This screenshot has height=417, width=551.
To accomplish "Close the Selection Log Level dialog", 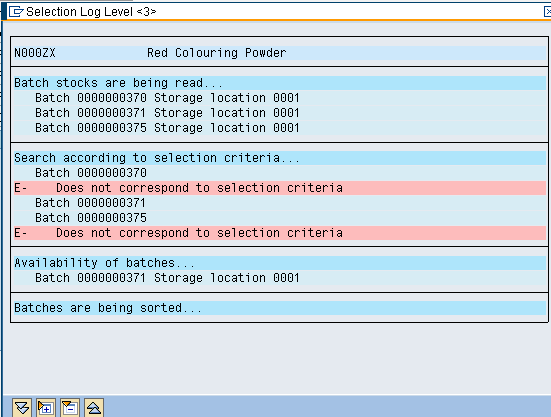I will tap(547, 12).
